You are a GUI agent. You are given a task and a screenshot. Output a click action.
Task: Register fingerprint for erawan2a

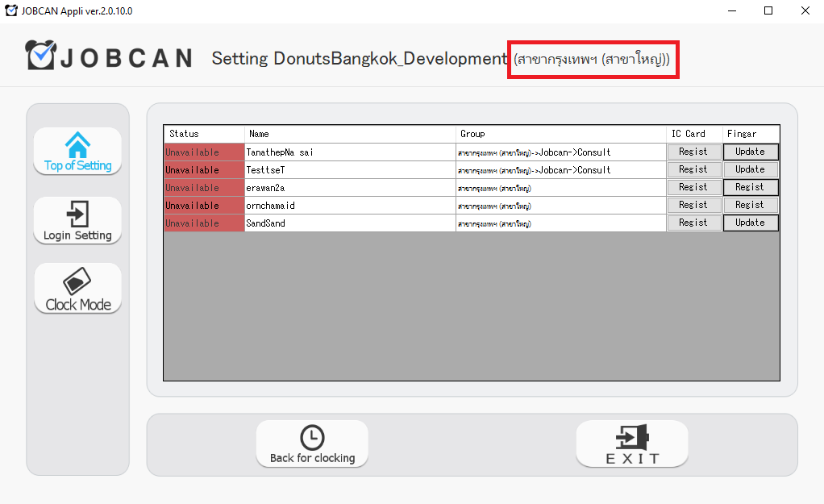tap(750, 187)
